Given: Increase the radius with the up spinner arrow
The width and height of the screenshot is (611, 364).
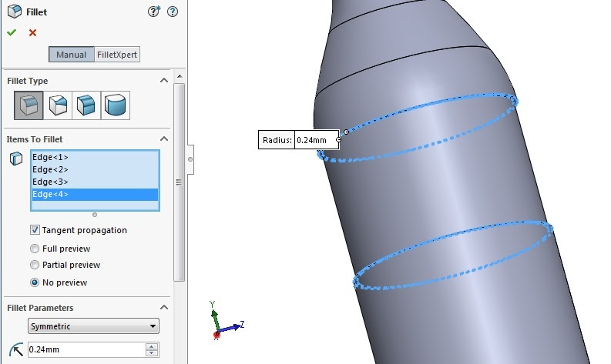Looking at the screenshot, I should pyautogui.click(x=152, y=346).
